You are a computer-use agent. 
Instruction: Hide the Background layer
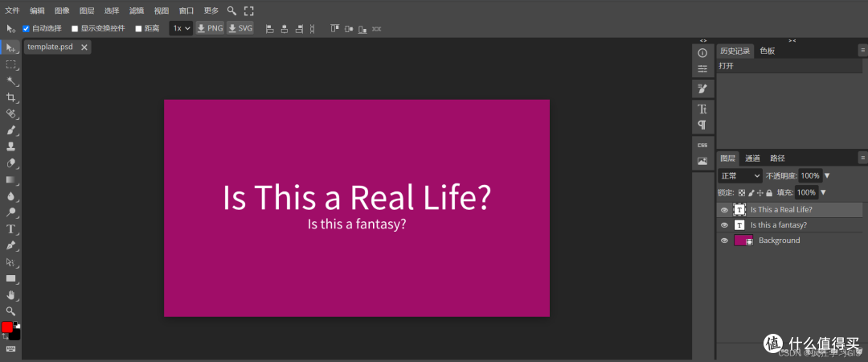point(724,241)
